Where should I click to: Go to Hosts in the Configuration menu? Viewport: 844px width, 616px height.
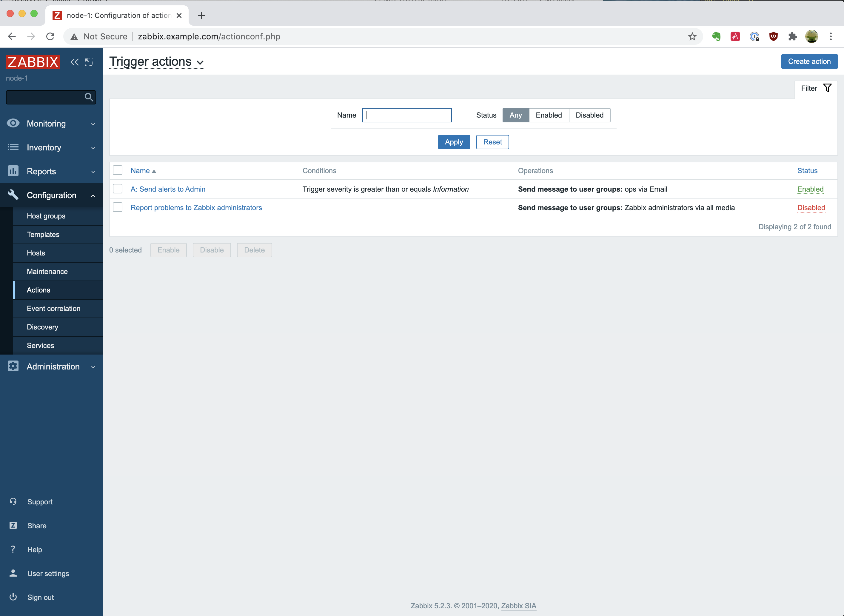[36, 253]
